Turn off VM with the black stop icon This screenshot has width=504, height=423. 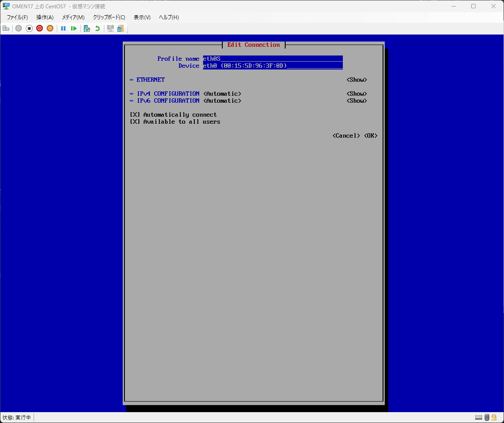[x=29, y=28]
